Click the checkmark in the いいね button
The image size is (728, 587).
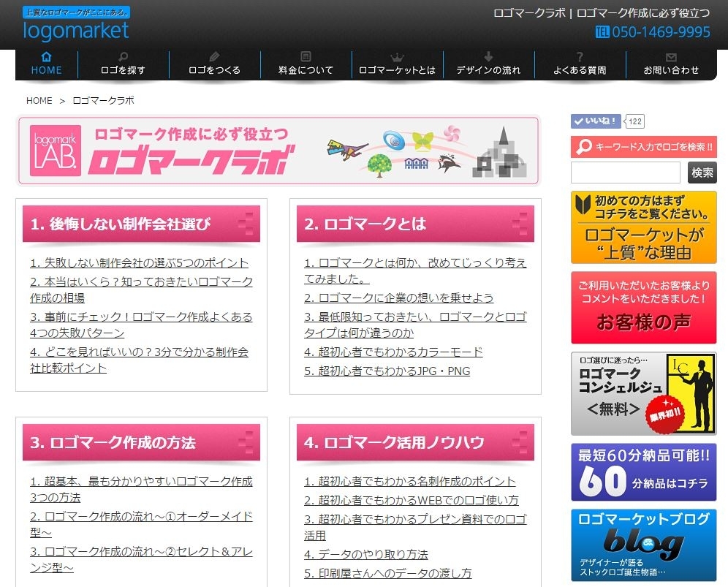[x=578, y=121]
